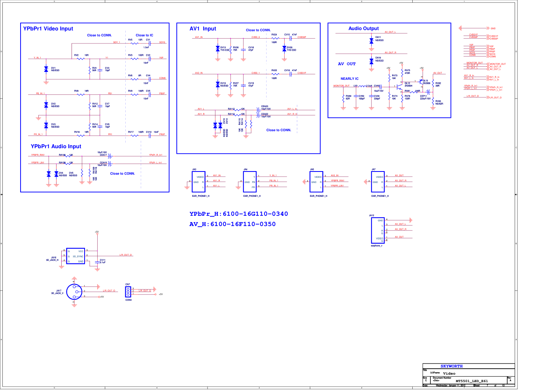Click the 'YPBPR_LIN1' net label in Audio Input

tap(38, 162)
